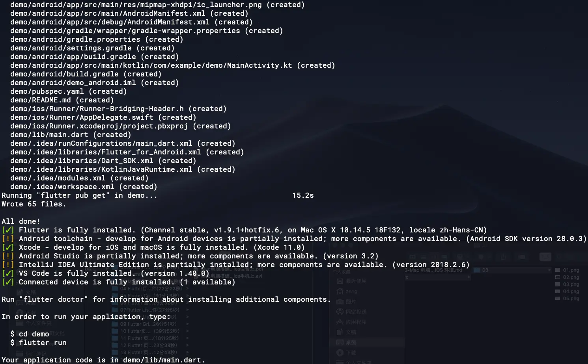Click the Wrote 65 files line

(34, 204)
